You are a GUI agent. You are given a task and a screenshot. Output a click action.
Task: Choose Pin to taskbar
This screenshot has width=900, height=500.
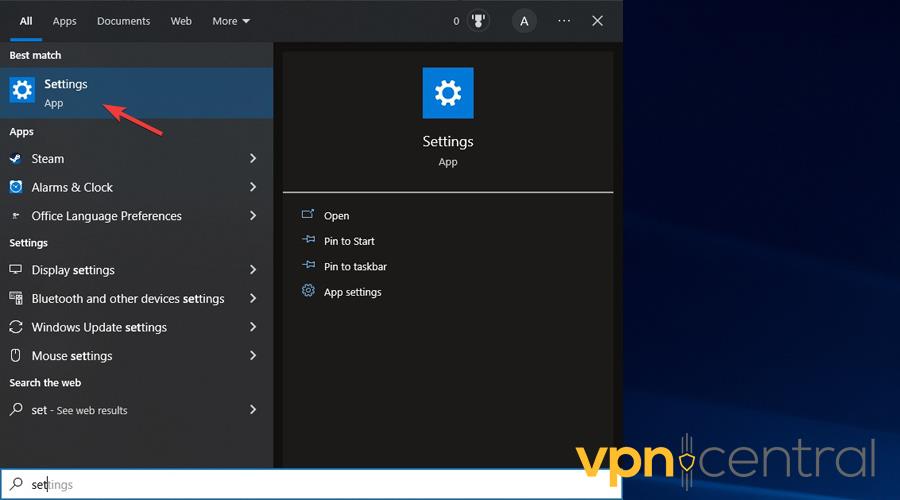pos(355,266)
